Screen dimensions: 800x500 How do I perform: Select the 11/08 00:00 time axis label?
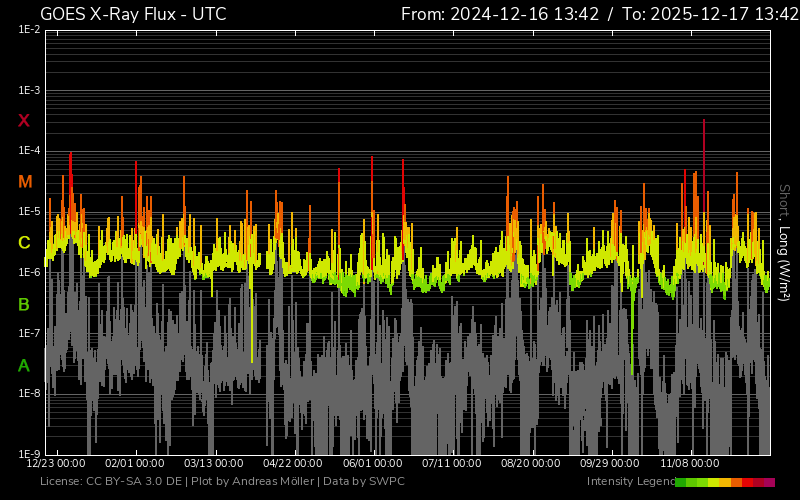coord(689,463)
